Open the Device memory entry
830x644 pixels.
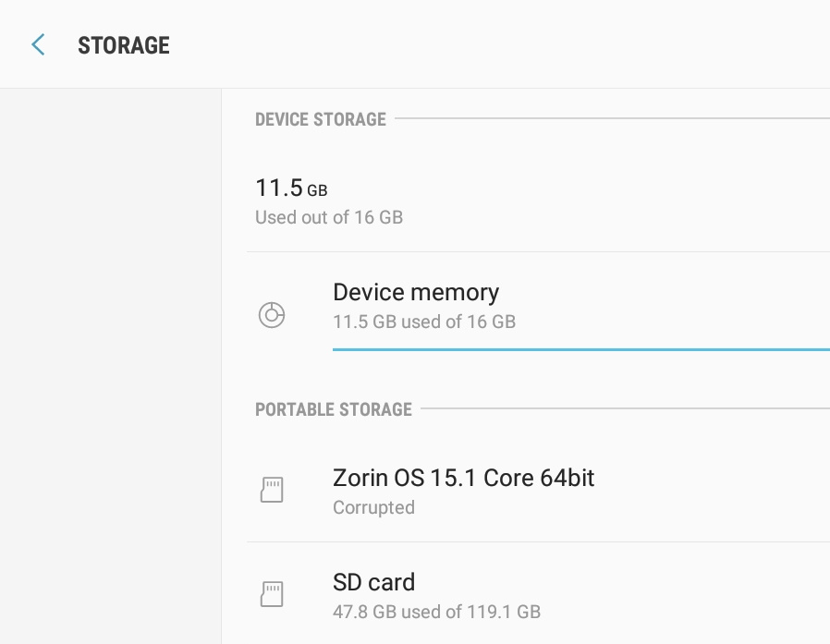(x=416, y=293)
